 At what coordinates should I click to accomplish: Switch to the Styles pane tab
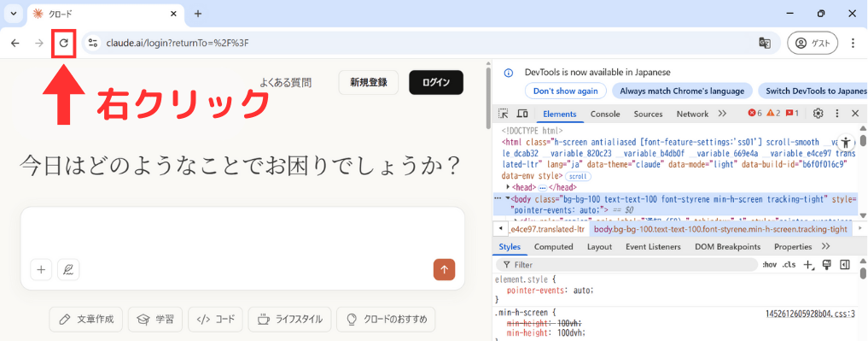[510, 247]
